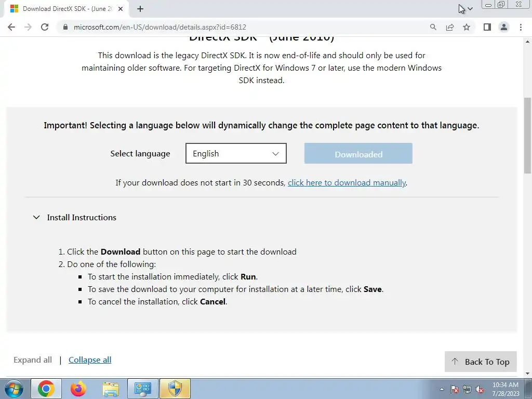
Task: Click the taskbar clock showing 10:34 AM
Action: pyautogui.click(x=505, y=389)
